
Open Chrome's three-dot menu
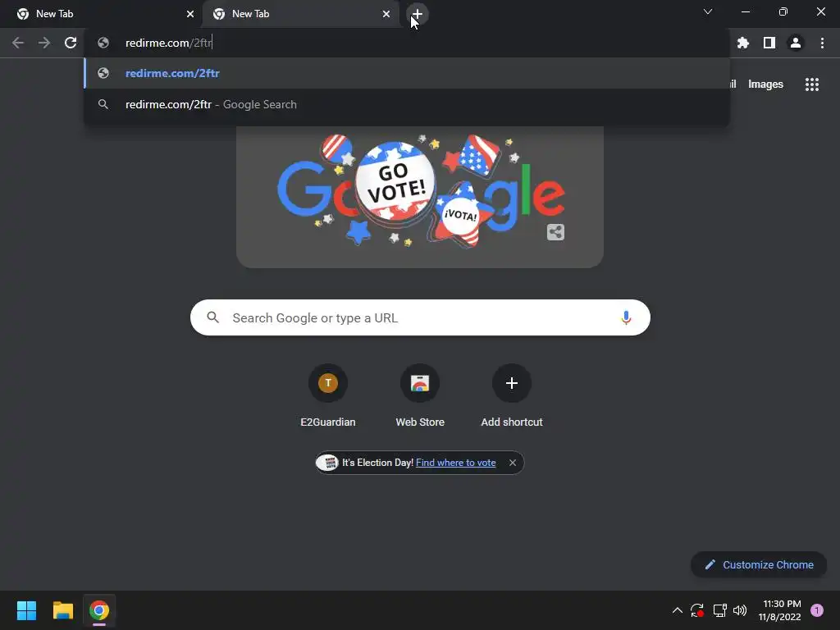tap(822, 43)
